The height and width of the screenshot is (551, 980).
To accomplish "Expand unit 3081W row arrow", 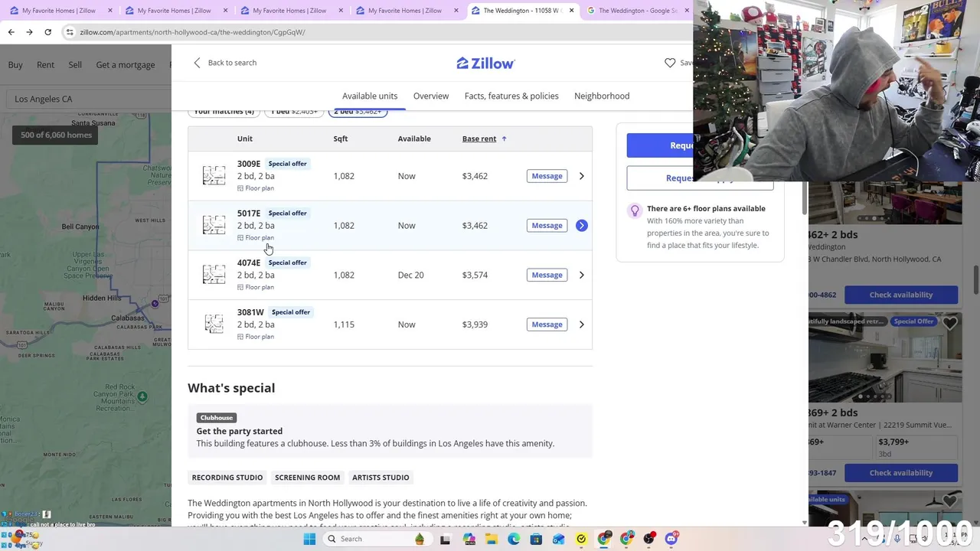I will [581, 324].
